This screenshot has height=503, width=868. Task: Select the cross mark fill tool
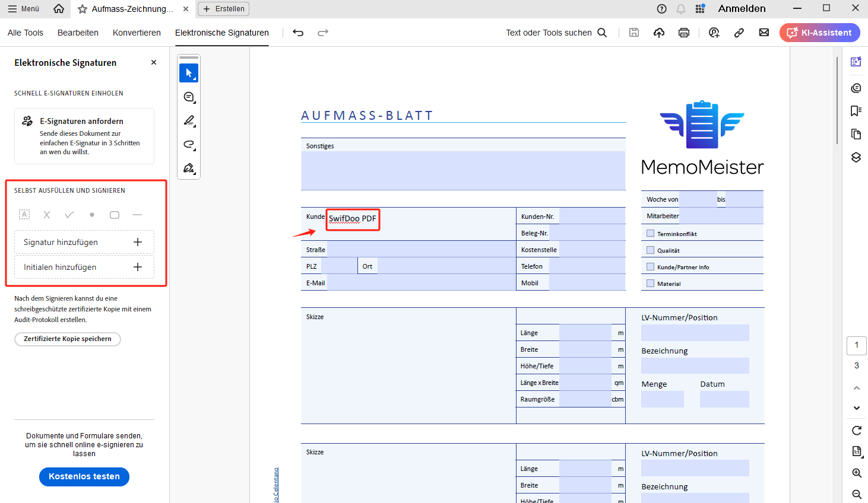(47, 215)
